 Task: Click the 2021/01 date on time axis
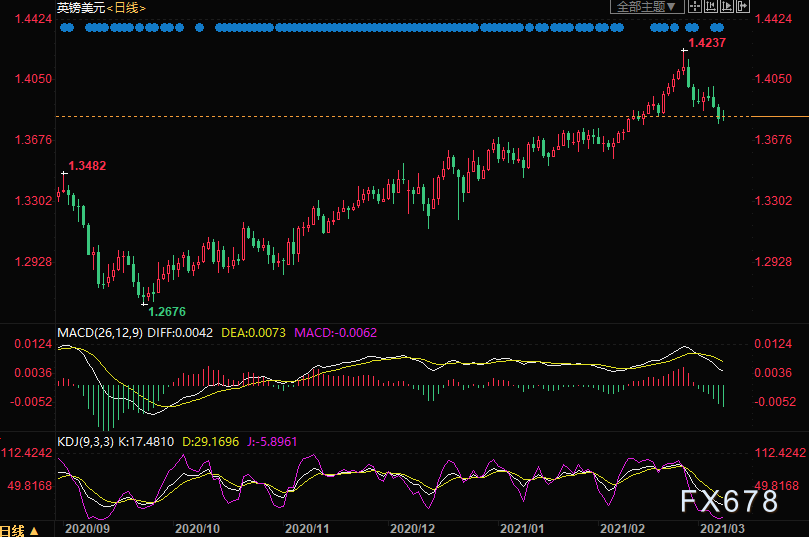pos(522,529)
